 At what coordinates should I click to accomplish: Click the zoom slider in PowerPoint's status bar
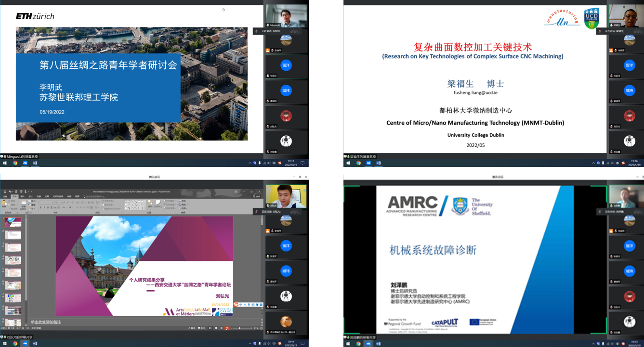239,328
